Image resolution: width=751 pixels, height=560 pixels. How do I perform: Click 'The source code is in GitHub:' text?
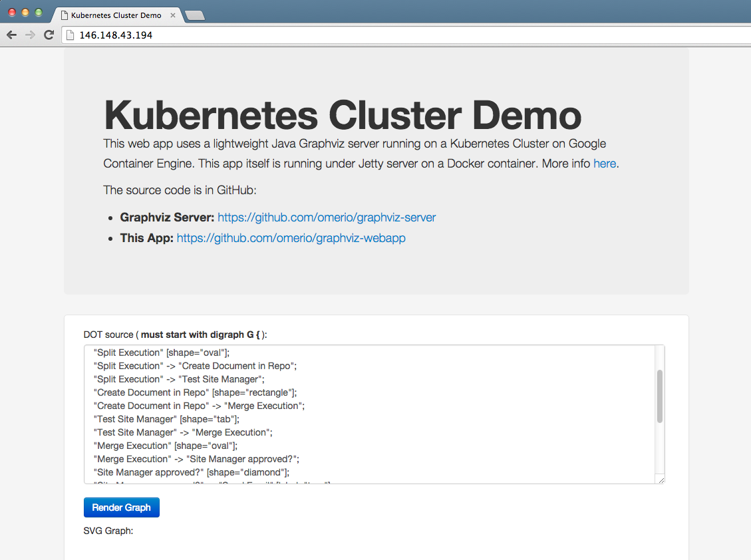pyautogui.click(x=180, y=191)
